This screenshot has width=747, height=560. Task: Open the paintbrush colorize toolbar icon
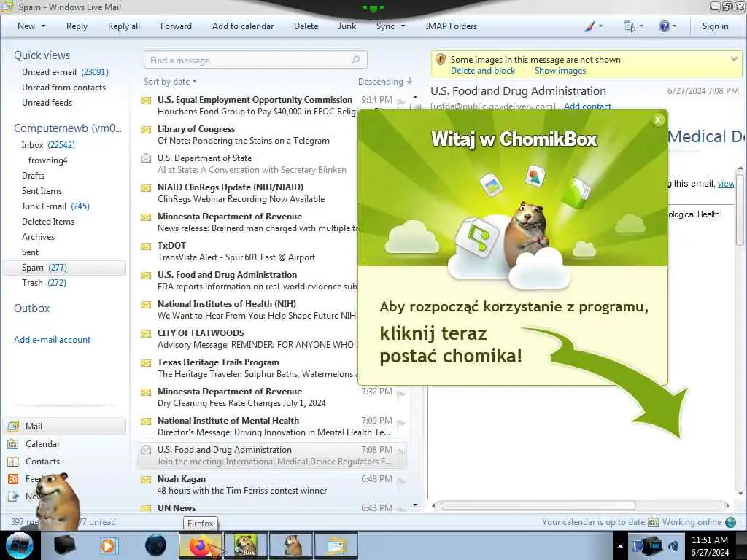(x=589, y=27)
